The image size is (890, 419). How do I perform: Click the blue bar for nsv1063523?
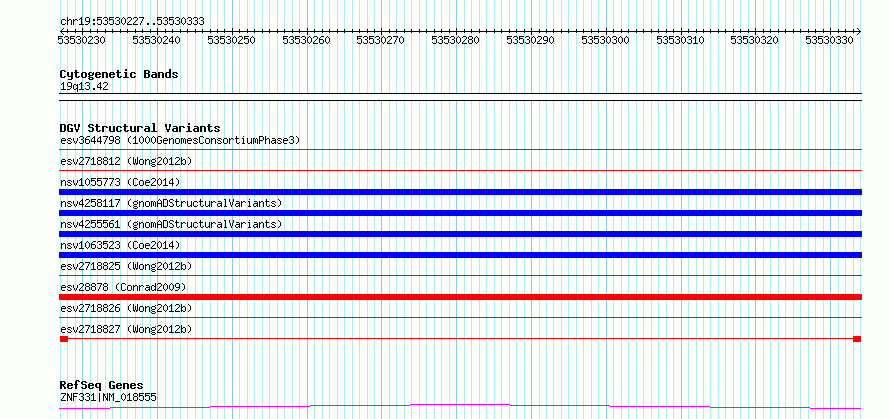pos(460,255)
